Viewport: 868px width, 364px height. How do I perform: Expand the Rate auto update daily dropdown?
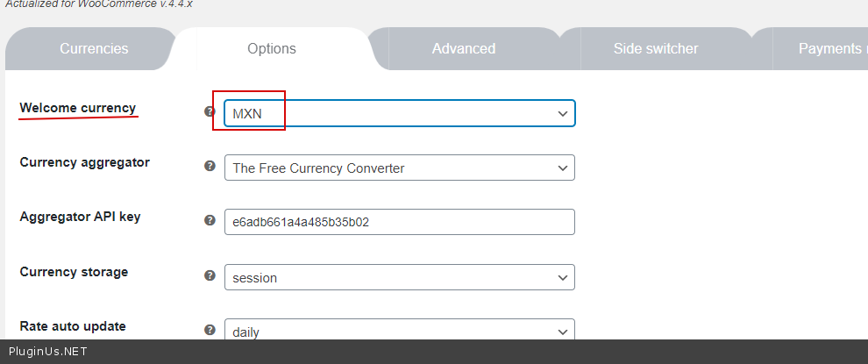[399, 331]
